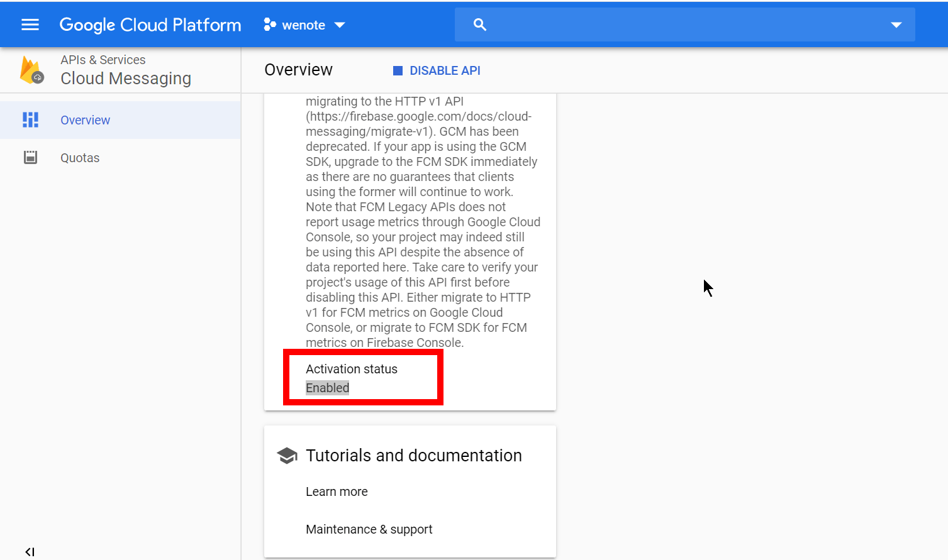Click the Firebase Cloud Messaging logo icon
This screenshot has height=560, width=948.
(x=31, y=70)
